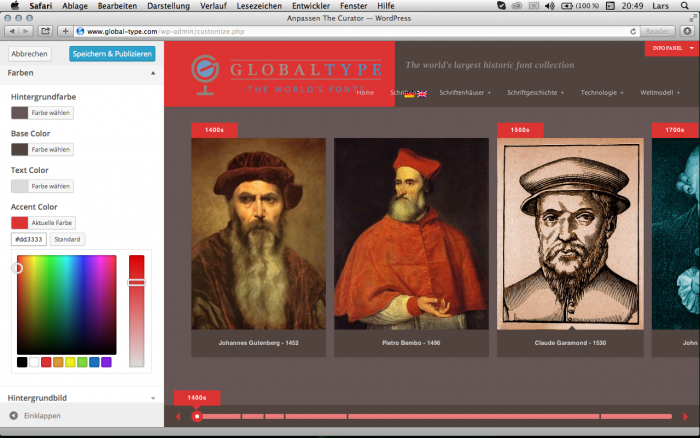Click in the hue color picker square
The width and height of the screenshot is (700, 438).
pos(67,305)
